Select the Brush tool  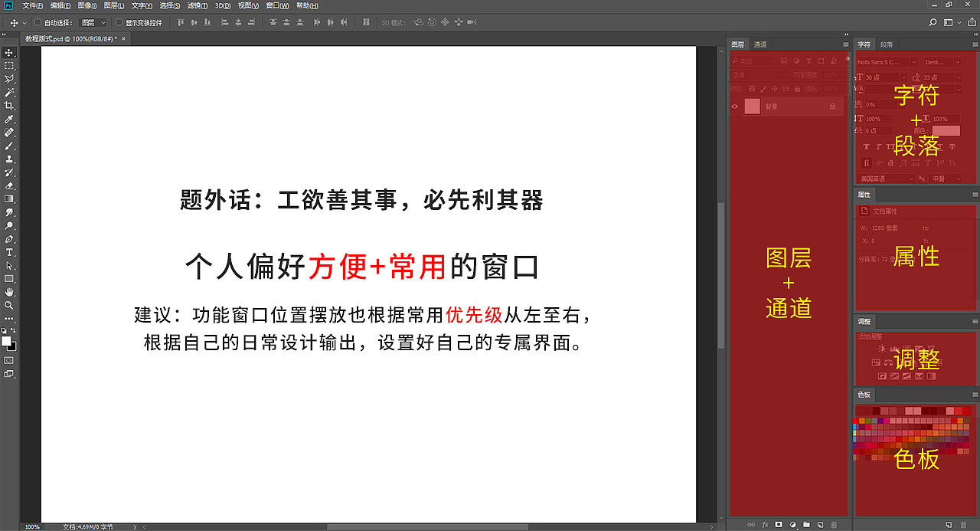9,146
